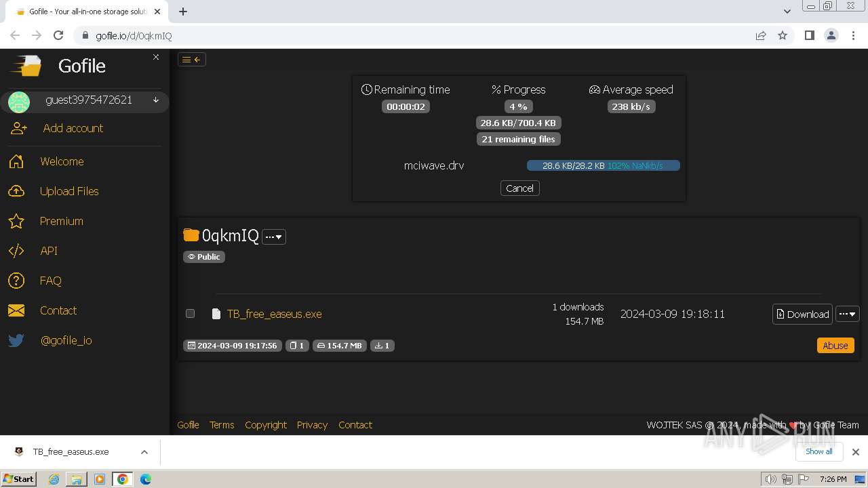Viewport: 868px width, 488px height.
Task: Open the Upload Files page
Action: click(x=69, y=191)
